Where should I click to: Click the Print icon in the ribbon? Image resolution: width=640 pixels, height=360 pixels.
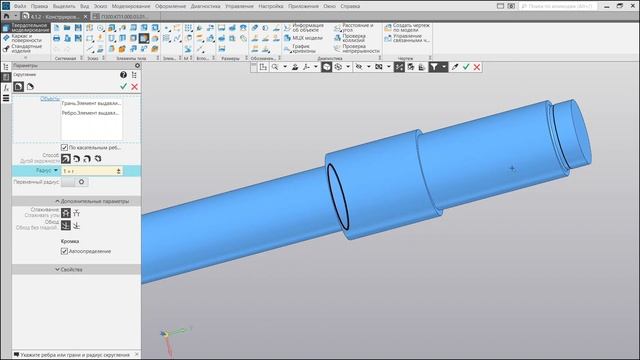click(56, 38)
